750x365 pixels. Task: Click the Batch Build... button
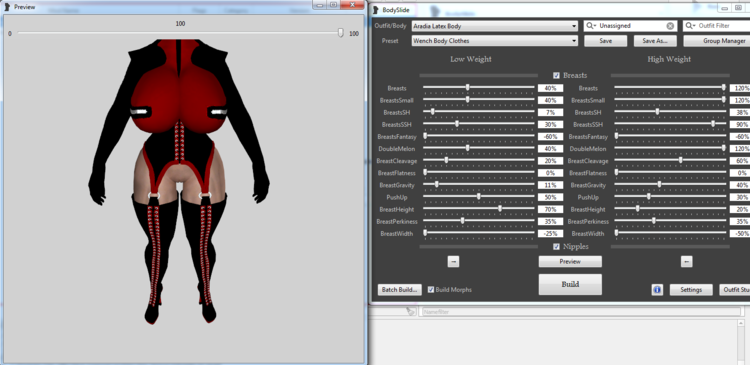coord(400,290)
